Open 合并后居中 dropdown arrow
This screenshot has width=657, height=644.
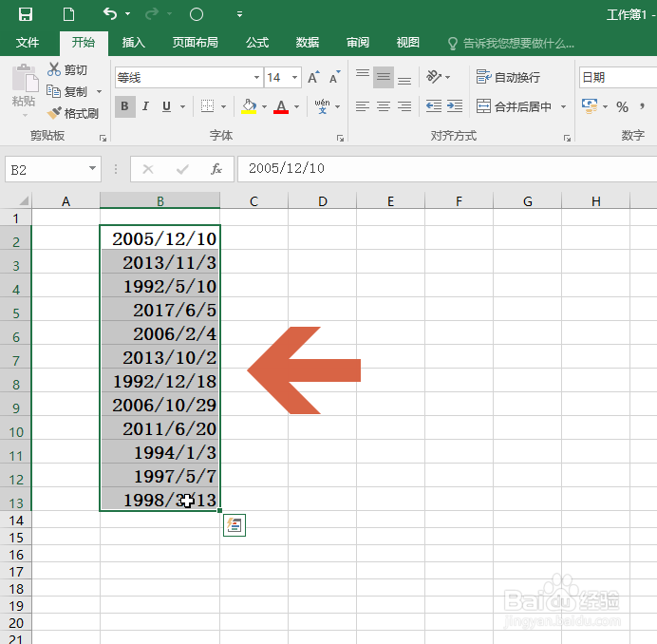[x=564, y=107]
